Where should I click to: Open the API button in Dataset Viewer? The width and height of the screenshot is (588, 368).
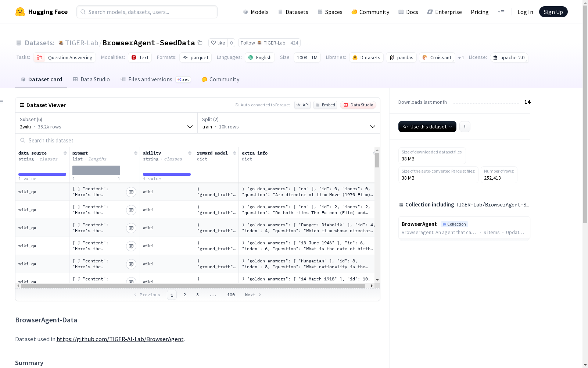pyautogui.click(x=302, y=105)
